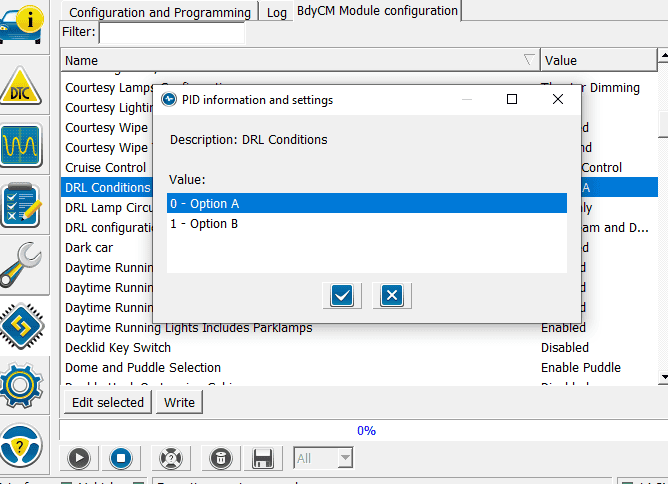This screenshot has width=668, height=484.
Task: Click the Name column sort triangle
Action: 529,60
